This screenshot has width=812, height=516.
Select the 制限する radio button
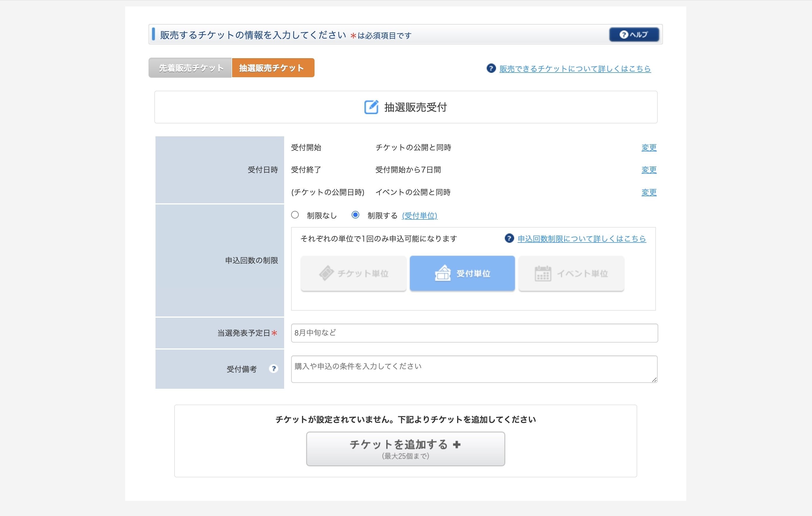(x=356, y=215)
